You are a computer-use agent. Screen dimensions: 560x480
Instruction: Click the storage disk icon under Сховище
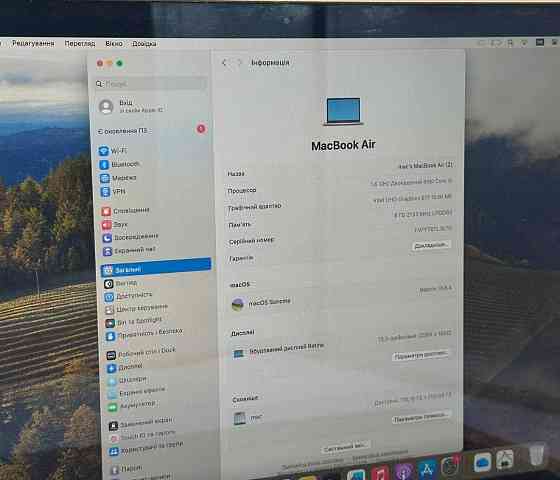pos(240,418)
